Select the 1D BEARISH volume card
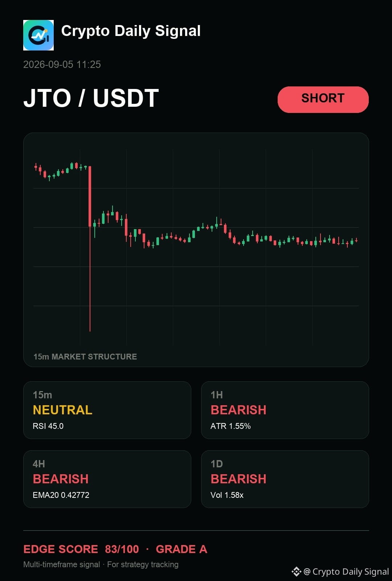 285,479
